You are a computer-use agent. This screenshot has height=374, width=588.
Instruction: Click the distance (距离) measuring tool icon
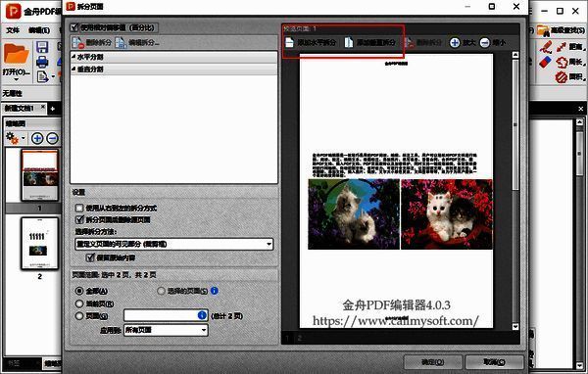tap(562, 46)
